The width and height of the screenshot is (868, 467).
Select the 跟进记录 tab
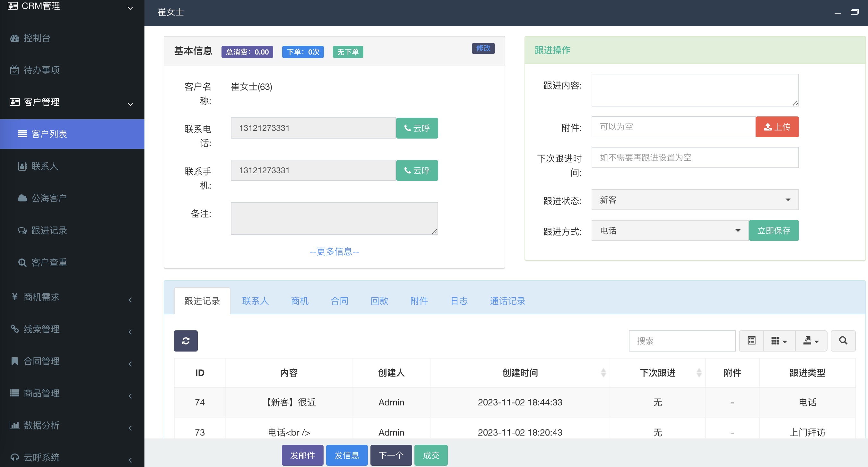click(202, 301)
